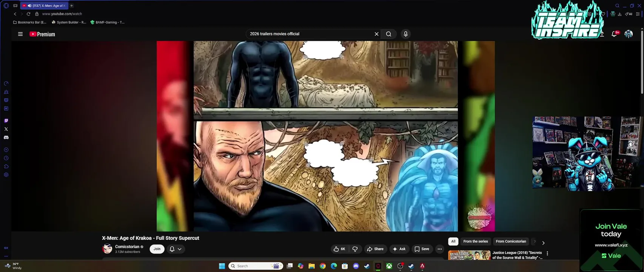
Task: Like the video with thumbs up
Action: click(339, 249)
